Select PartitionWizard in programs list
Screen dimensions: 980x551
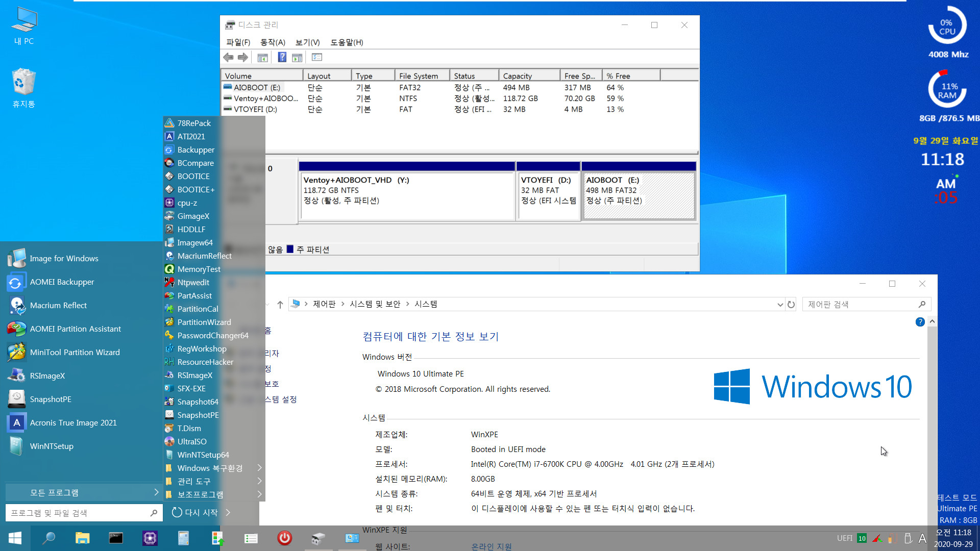coord(204,322)
